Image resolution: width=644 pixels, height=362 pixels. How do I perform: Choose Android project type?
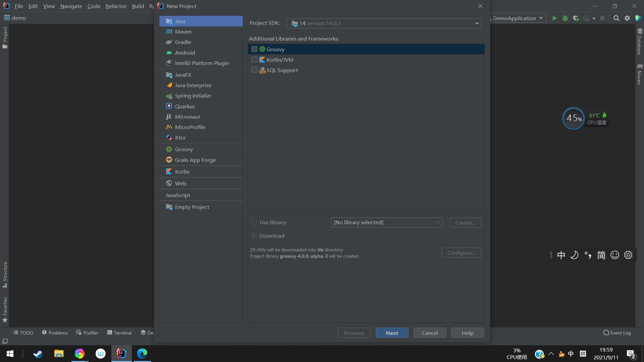201,53
